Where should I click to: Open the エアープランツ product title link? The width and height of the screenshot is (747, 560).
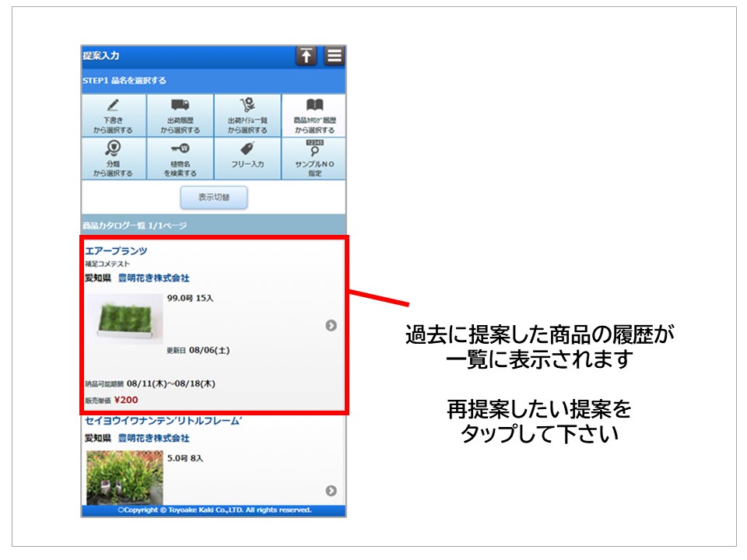(116, 250)
